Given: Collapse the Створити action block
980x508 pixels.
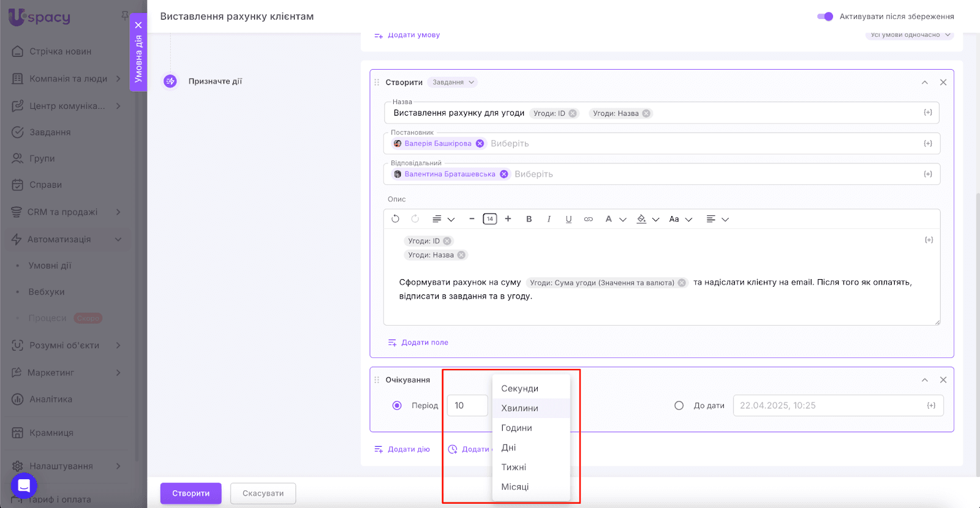Looking at the screenshot, I should click(925, 83).
